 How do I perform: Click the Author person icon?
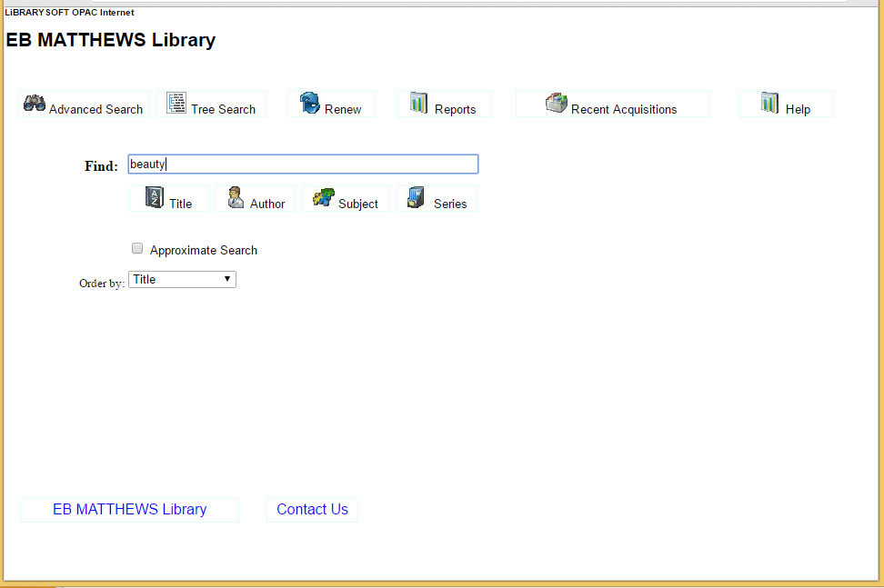pos(236,197)
